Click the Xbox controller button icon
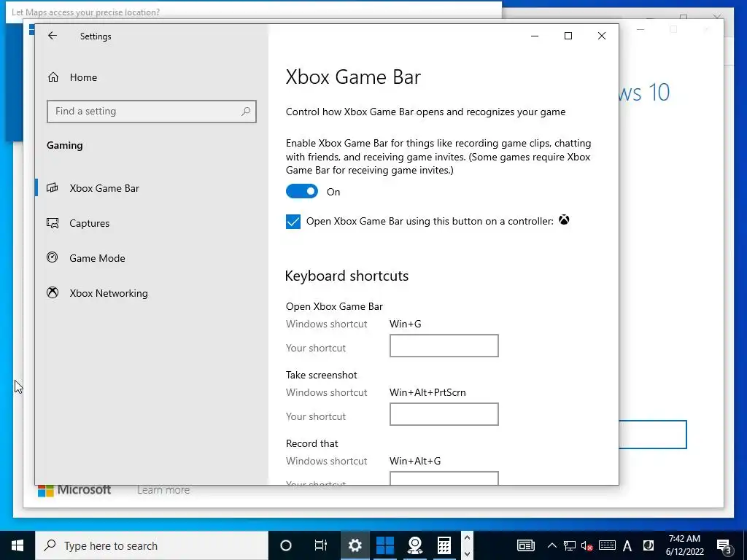Image resolution: width=747 pixels, height=560 pixels. click(564, 220)
